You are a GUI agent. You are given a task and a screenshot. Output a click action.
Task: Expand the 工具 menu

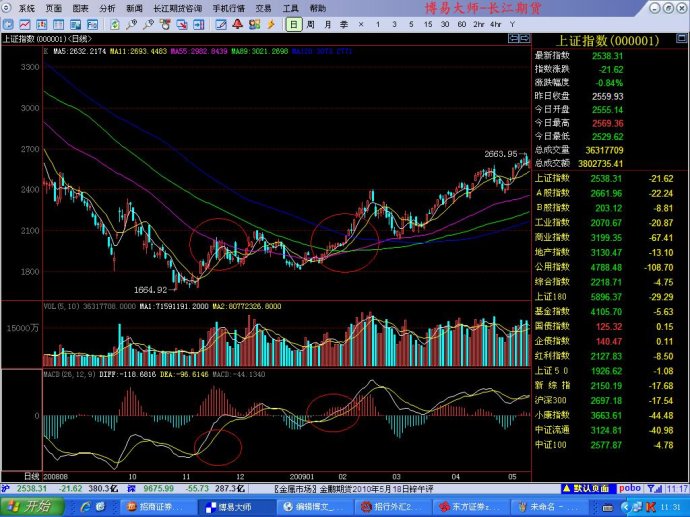coord(291,8)
